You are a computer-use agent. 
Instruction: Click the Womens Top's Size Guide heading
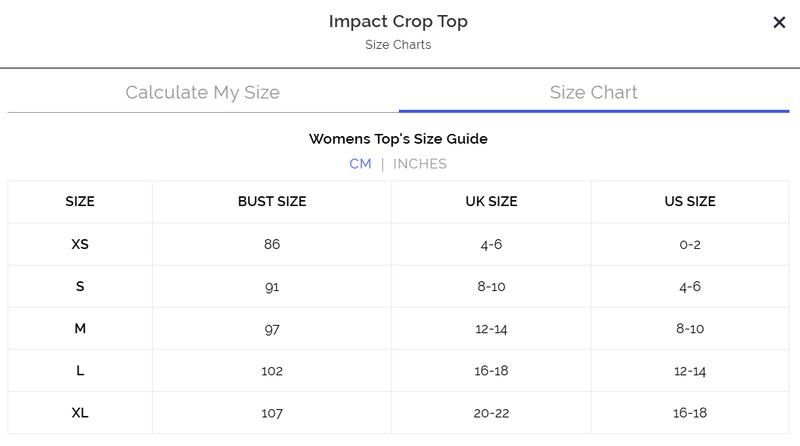pyautogui.click(x=398, y=139)
